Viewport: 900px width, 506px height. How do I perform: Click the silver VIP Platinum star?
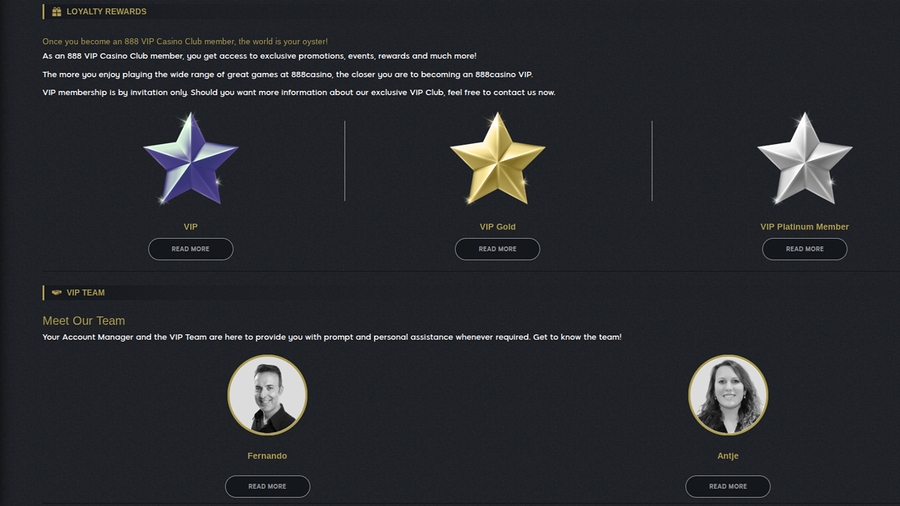[804, 158]
